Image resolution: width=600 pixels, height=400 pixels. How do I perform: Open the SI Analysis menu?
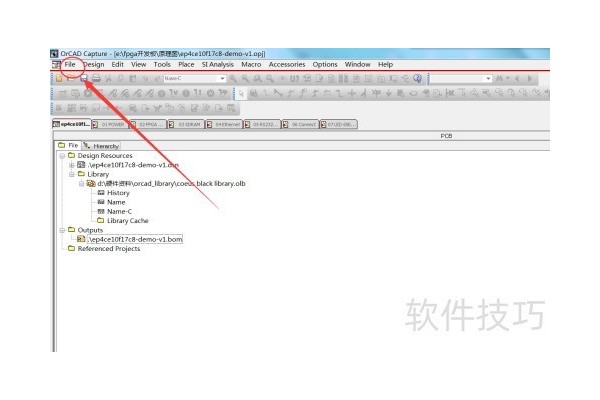click(218, 64)
